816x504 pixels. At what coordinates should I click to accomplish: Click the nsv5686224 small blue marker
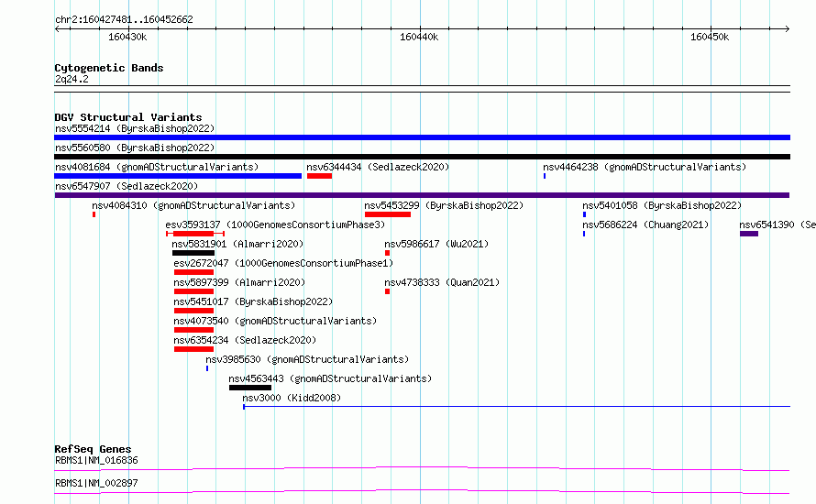584,234
